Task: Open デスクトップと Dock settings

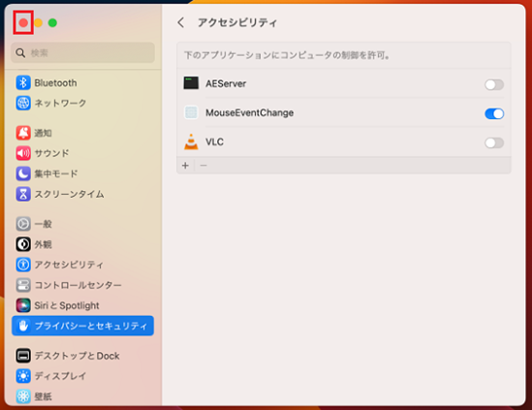Action: [82, 356]
